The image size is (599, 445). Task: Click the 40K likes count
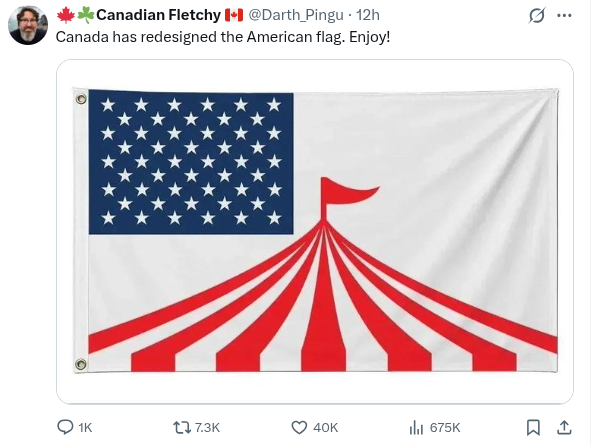(325, 427)
